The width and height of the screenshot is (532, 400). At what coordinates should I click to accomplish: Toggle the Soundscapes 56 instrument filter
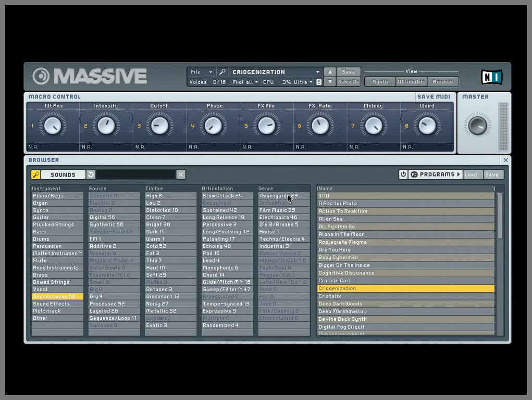point(57,296)
